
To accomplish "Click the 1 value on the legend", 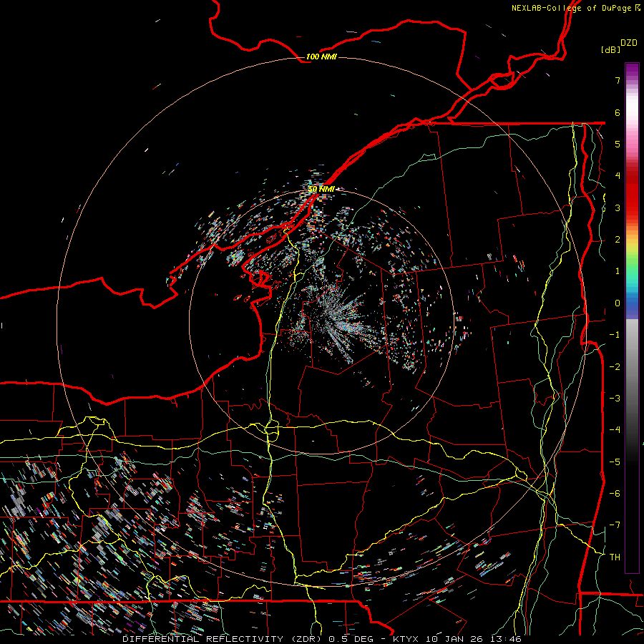I will 618,271.
